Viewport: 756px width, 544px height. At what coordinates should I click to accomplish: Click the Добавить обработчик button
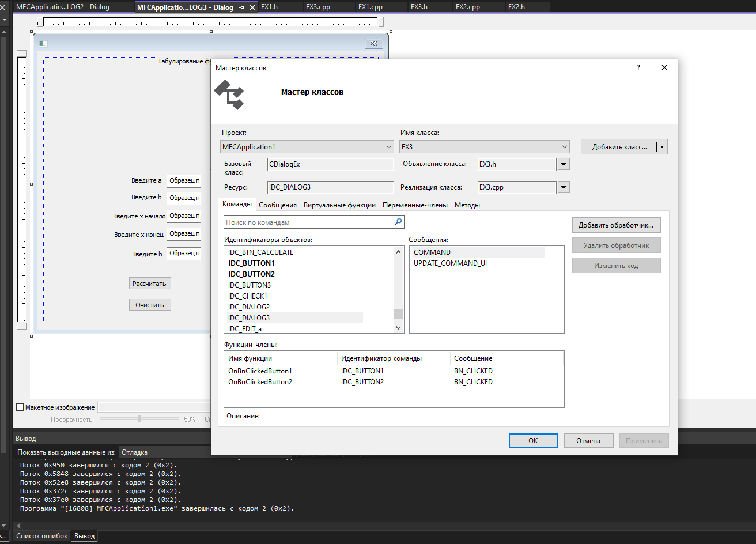pyautogui.click(x=616, y=225)
